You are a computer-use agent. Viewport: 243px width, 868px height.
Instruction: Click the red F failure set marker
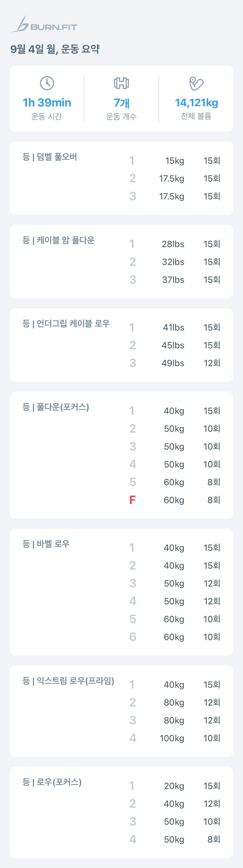coord(132,500)
